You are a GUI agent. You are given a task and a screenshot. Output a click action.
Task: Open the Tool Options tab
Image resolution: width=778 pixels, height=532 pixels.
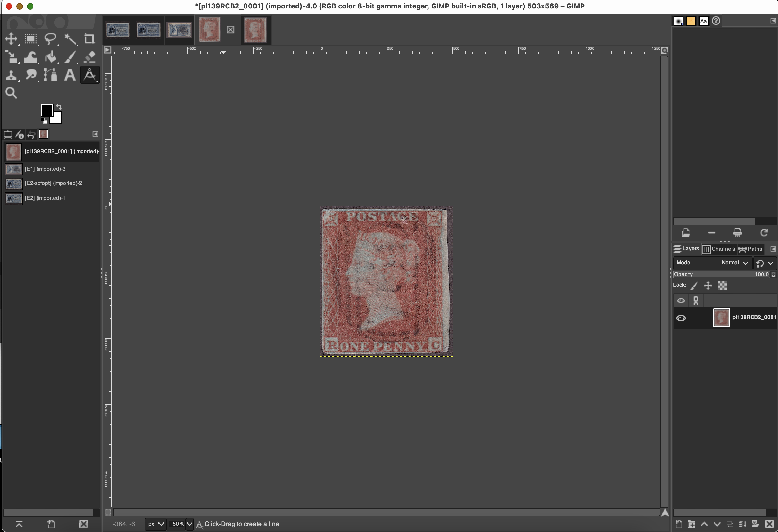pyautogui.click(x=8, y=135)
